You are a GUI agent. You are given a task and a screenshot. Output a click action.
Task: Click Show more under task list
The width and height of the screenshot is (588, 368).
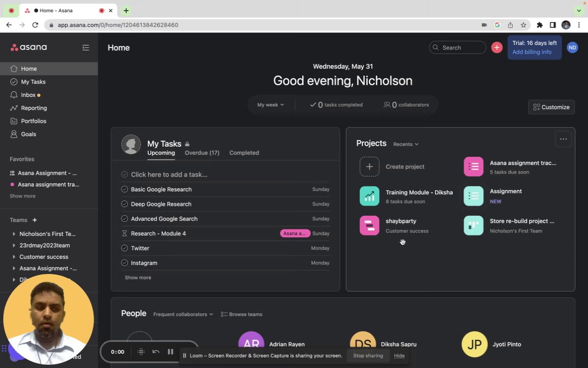click(x=138, y=278)
